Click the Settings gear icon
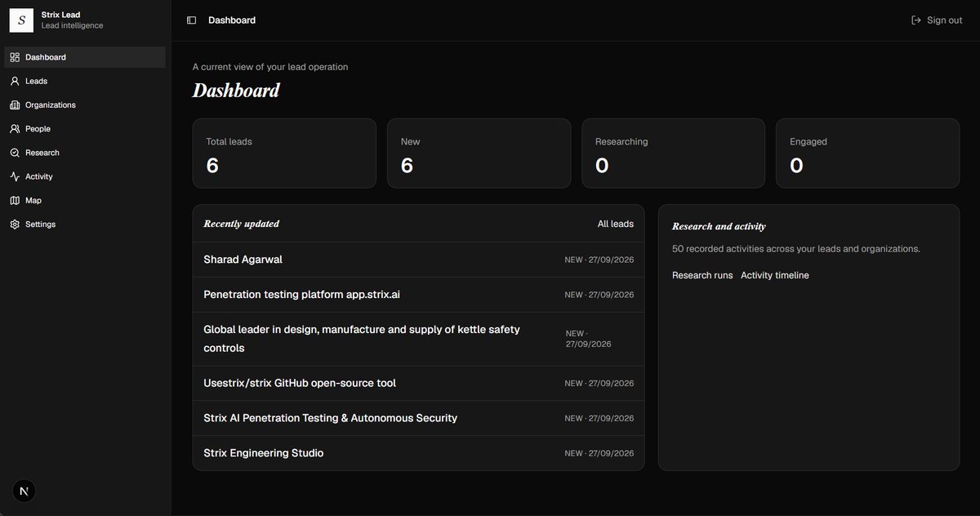980x516 pixels. pyautogui.click(x=15, y=224)
